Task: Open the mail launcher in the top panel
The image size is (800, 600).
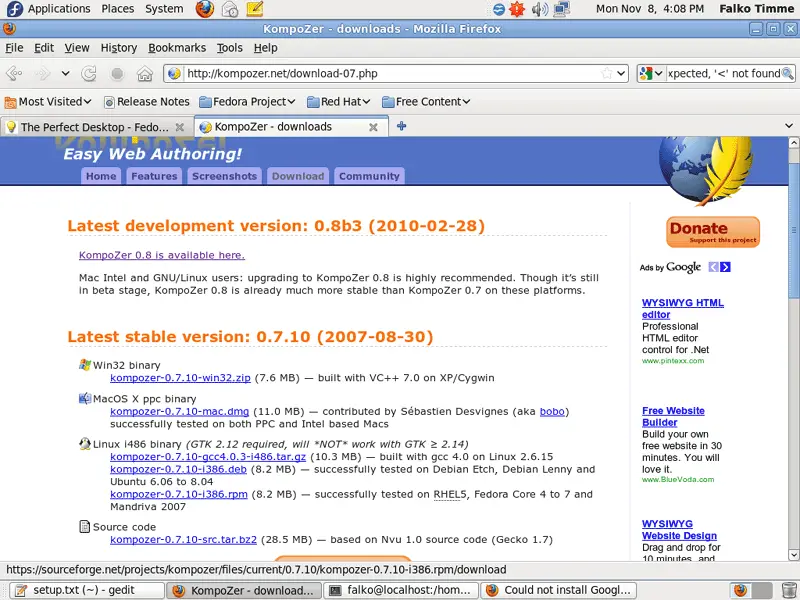Action: 230,9
